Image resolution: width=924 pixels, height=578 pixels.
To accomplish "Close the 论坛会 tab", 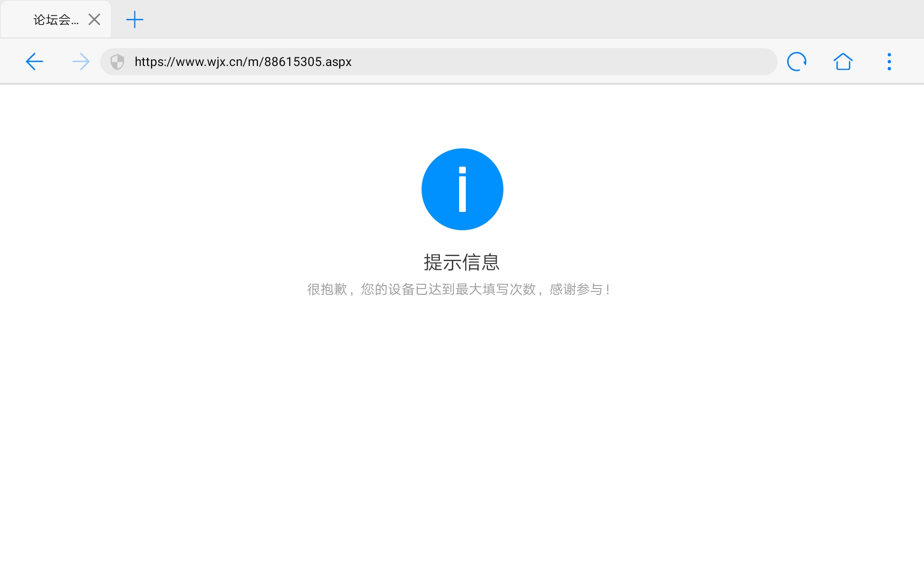I will [94, 20].
